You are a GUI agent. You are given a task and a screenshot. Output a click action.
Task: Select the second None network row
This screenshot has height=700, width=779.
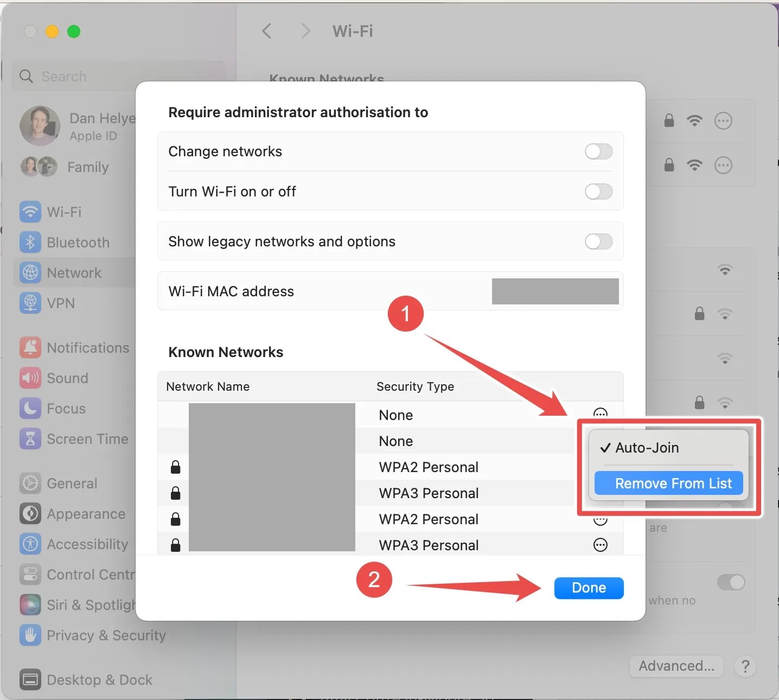pos(366,441)
